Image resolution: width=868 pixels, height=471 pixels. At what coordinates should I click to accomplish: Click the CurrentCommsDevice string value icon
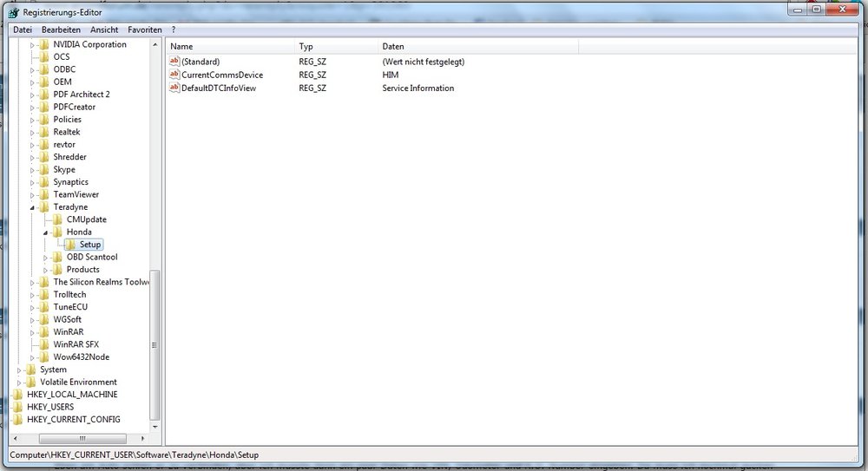174,75
